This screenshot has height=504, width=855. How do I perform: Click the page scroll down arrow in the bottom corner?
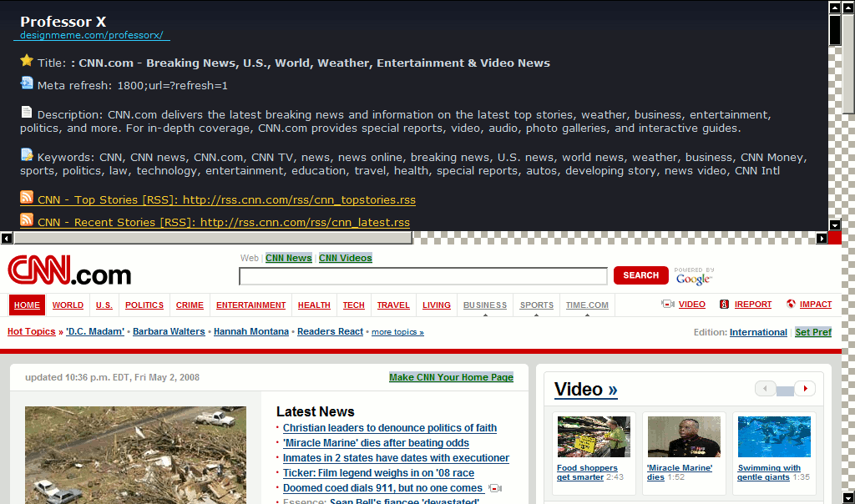(848, 498)
